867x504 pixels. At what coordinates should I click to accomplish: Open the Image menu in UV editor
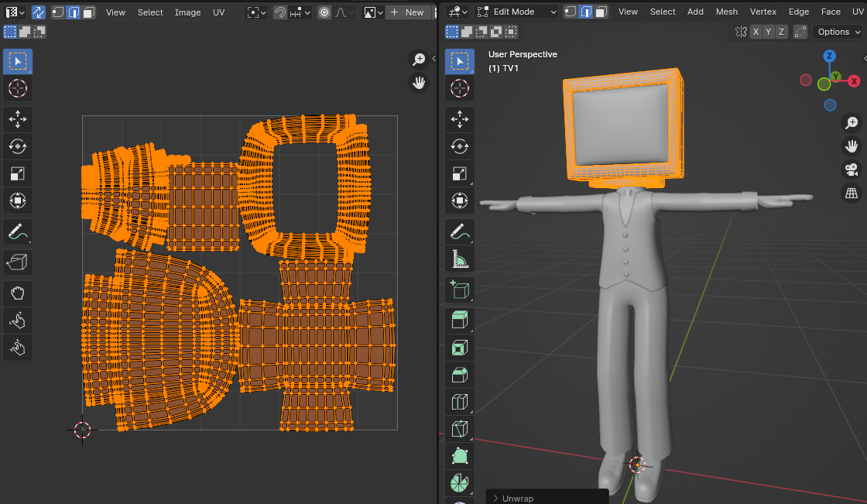(x=187, y=12)
